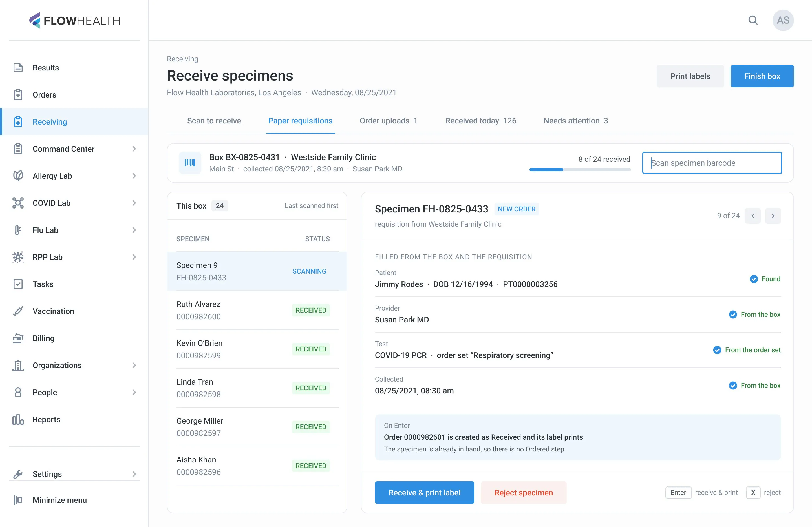This screenshot has height=527, width=812.
Task: Open the Needs attention tab
Action: pos(575,121)
